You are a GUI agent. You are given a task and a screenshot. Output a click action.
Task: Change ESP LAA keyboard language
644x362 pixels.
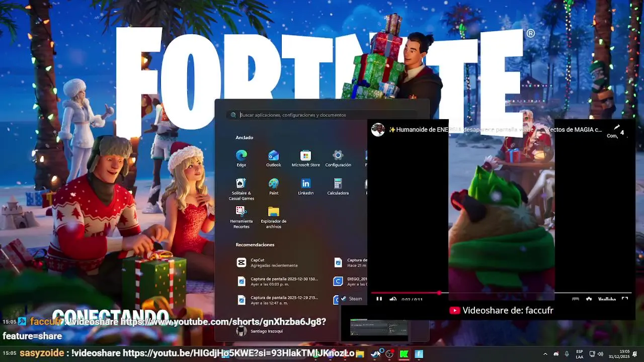[580, 354]
